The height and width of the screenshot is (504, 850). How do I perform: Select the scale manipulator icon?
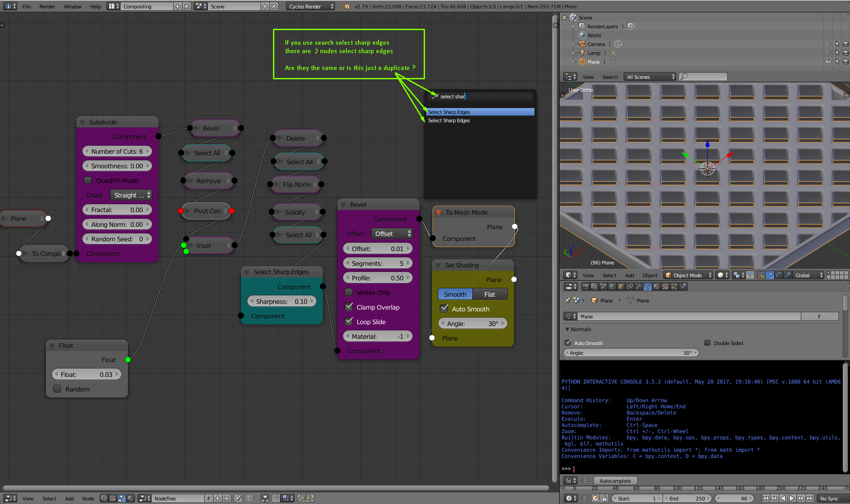787,275
